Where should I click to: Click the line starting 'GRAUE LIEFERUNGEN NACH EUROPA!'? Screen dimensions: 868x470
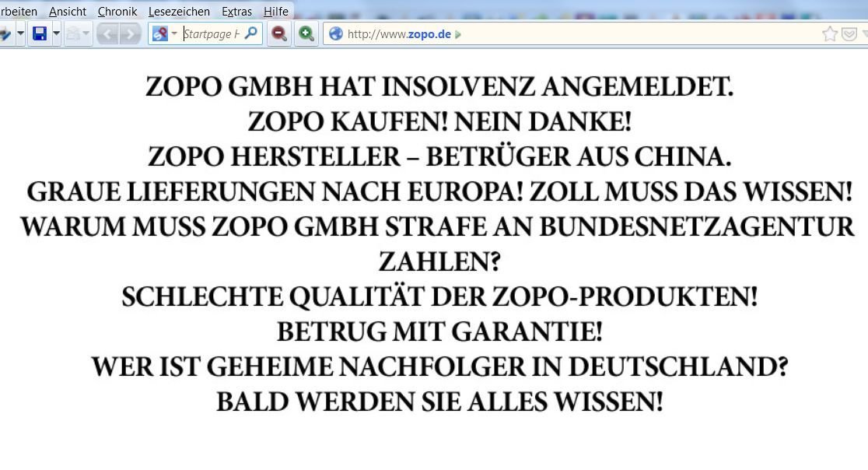[439, 192]
